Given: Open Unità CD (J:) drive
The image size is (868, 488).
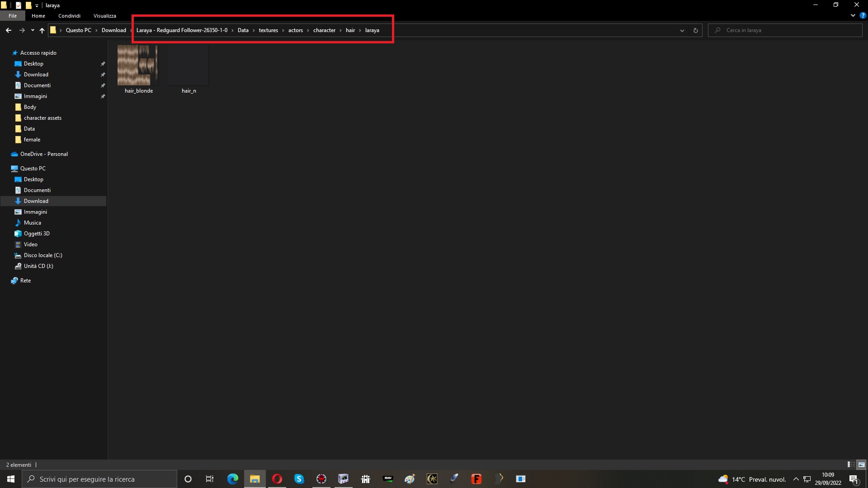Looking at the screenshot, I should (x=38, y=266).
